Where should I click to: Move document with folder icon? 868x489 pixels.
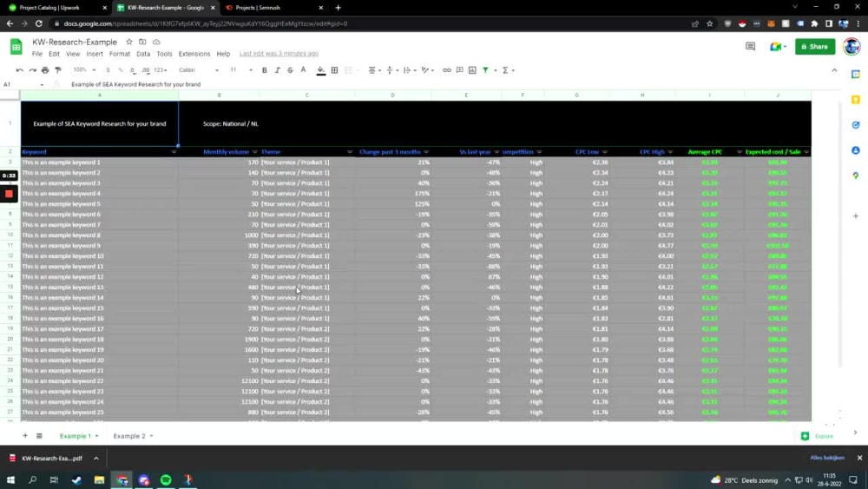coord(142,42)
